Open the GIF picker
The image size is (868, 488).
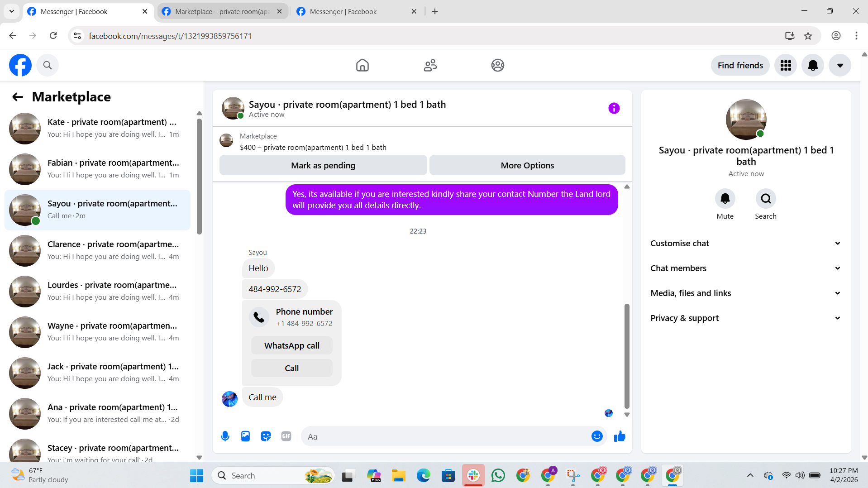[x=286, y=436]
